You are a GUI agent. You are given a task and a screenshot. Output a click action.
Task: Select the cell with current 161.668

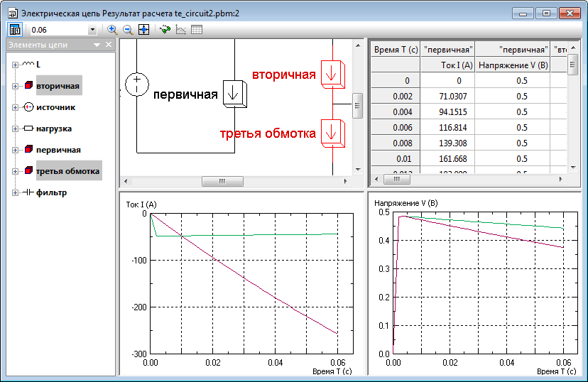pyautogui.click(x=448, y=159)
